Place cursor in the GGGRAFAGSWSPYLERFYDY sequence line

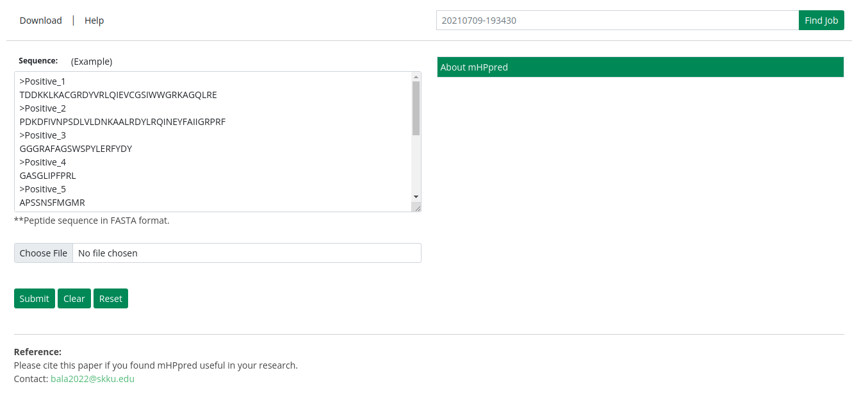(x=76, y=149)
